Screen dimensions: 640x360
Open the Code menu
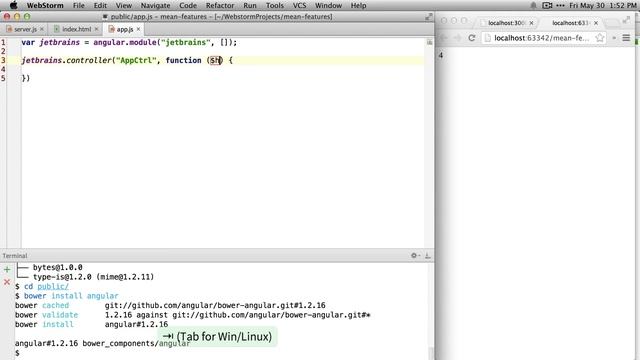[188, 6]
